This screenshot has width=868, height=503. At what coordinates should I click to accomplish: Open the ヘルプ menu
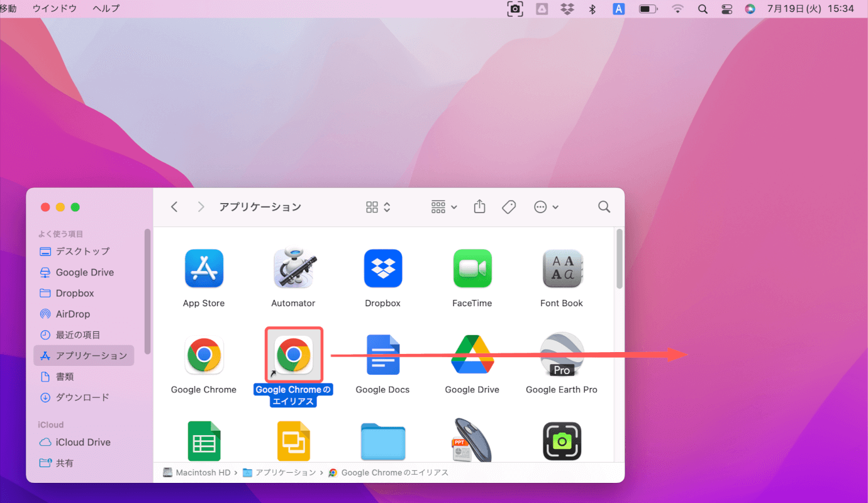coord(106,9)
